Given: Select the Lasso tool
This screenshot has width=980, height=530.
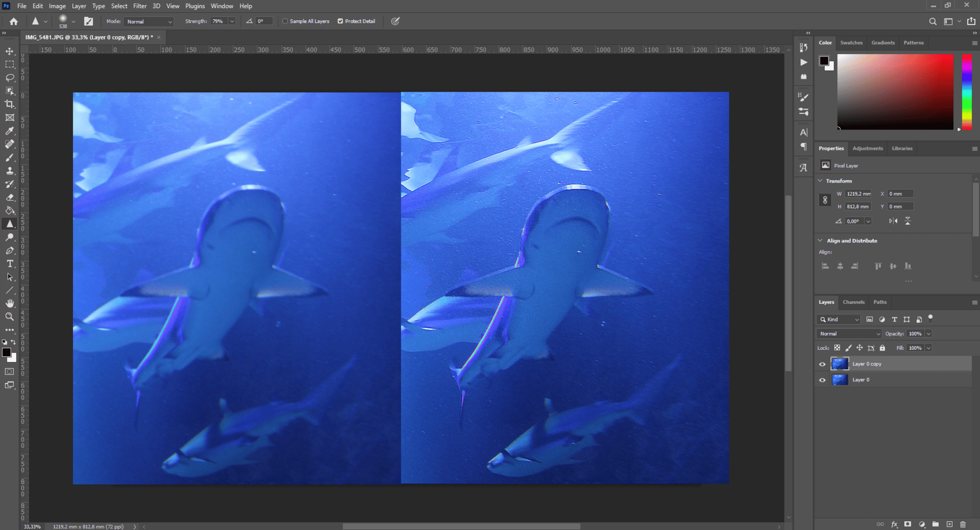Looking at the screenshot, I should [9, 78].
